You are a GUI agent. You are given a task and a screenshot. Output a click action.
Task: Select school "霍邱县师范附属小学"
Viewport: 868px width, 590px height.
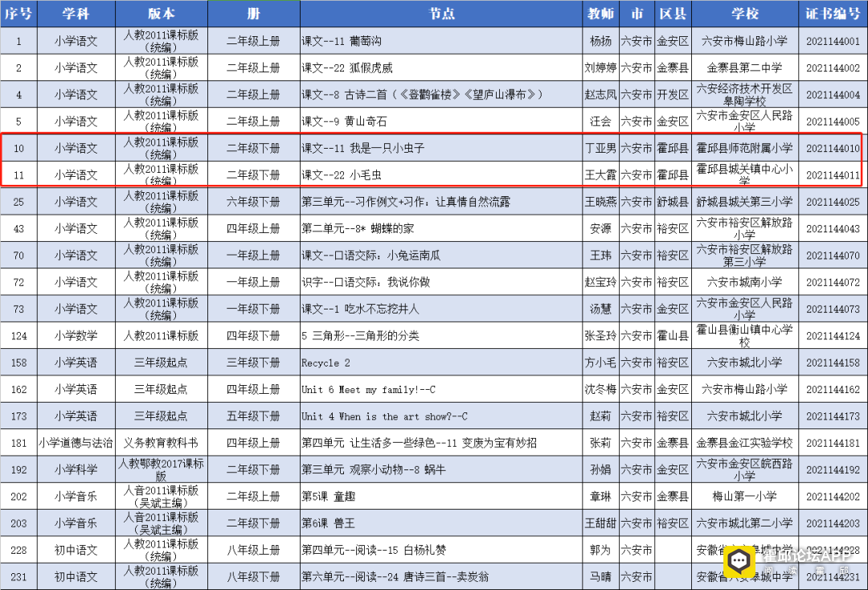(x=744, y=149)
